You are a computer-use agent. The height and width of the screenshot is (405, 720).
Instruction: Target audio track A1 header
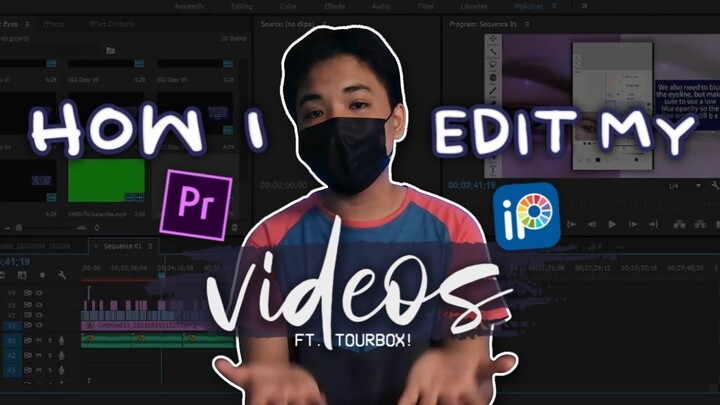click(11, 341)
